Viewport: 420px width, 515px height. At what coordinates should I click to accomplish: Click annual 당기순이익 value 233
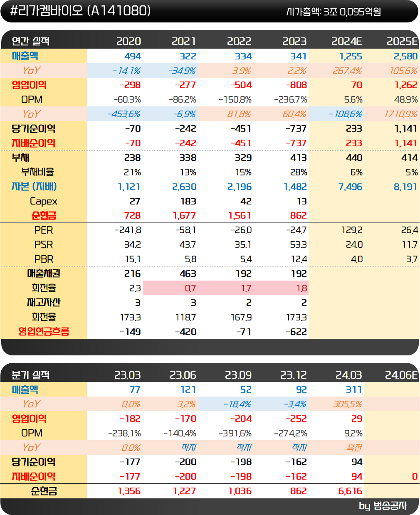(x=354, y=128)
